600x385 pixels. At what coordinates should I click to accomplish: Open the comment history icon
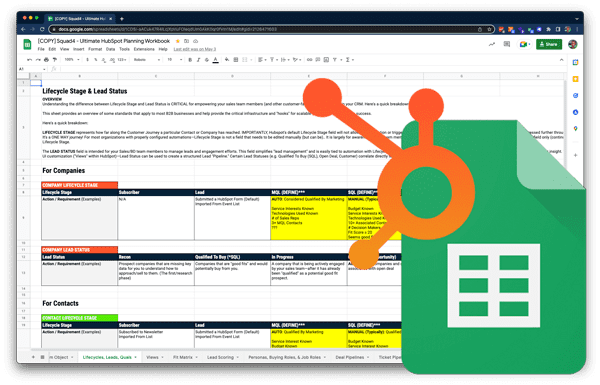(x=507, y=44)
